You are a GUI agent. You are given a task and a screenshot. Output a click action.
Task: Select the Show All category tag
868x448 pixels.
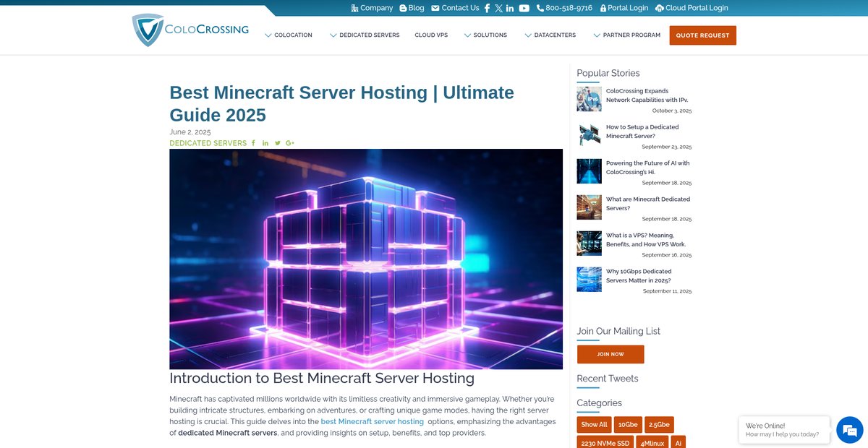point(594,425)
